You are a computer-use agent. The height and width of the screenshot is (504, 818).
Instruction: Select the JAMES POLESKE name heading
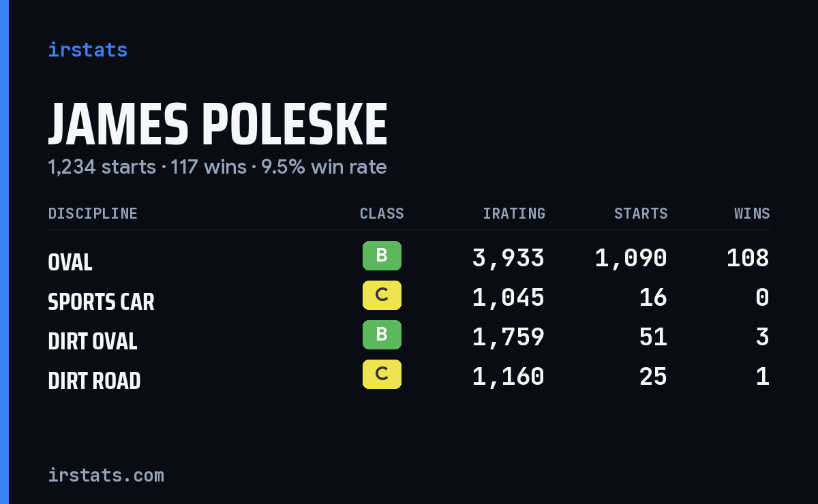click(217, 125)
